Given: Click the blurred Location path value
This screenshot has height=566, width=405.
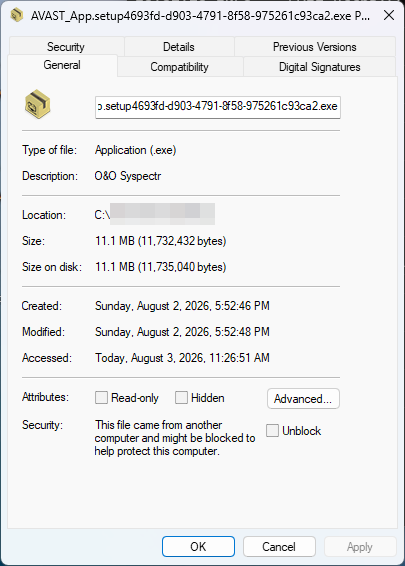Looking at the screenshot, I should pyautogui.click(x=154, y=214).
